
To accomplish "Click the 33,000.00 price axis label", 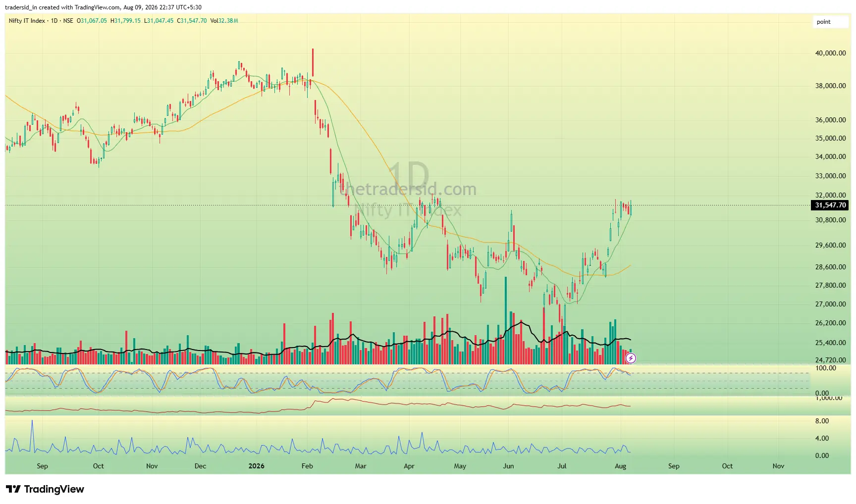I will click(830, 176).
